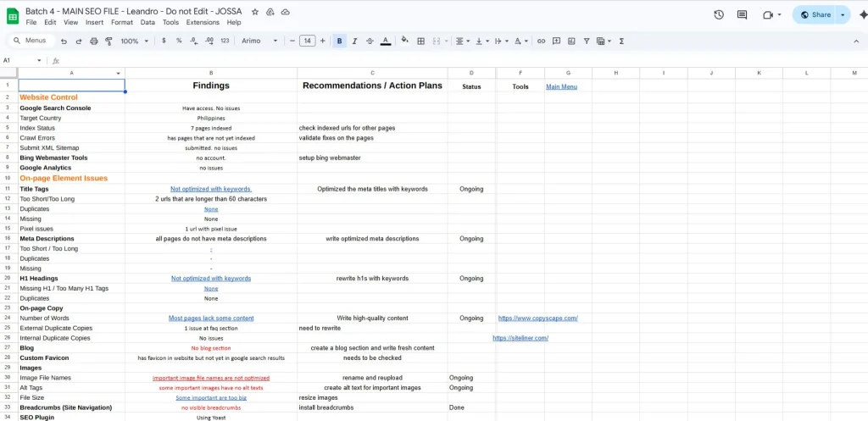Open text wrapping dropdown

coord(501,41)
